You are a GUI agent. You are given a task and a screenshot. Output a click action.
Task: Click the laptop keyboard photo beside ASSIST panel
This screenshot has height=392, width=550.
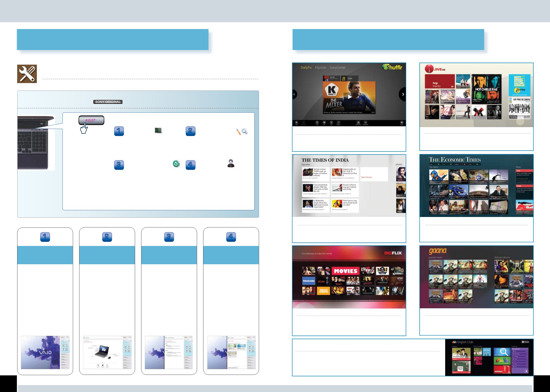(36, 142)
